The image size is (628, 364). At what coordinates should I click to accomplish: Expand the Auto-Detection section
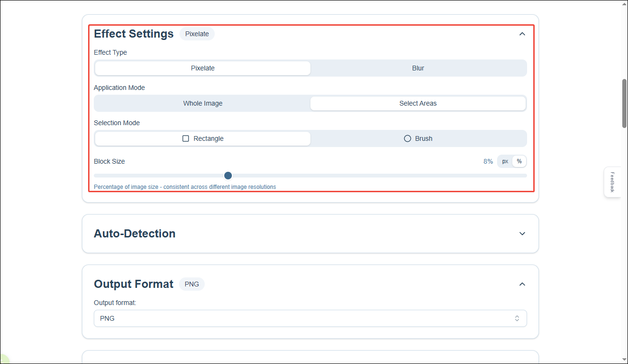pos(522,234)
